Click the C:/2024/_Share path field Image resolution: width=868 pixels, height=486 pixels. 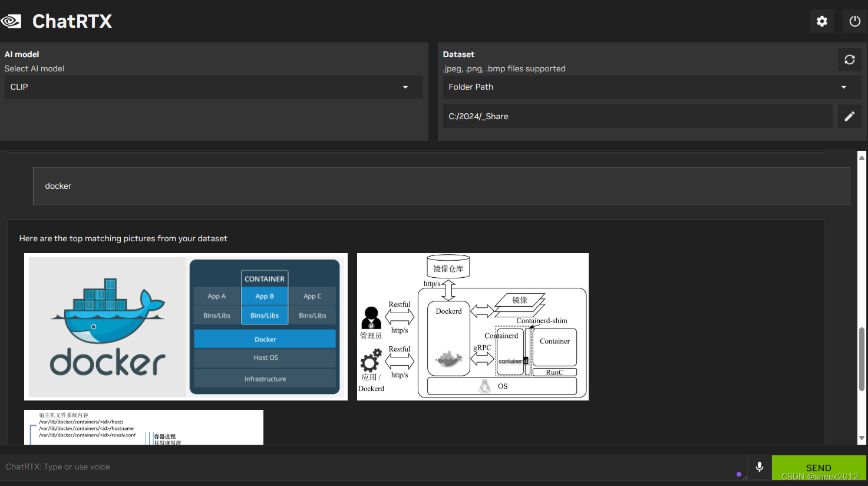tap(638, 116)
